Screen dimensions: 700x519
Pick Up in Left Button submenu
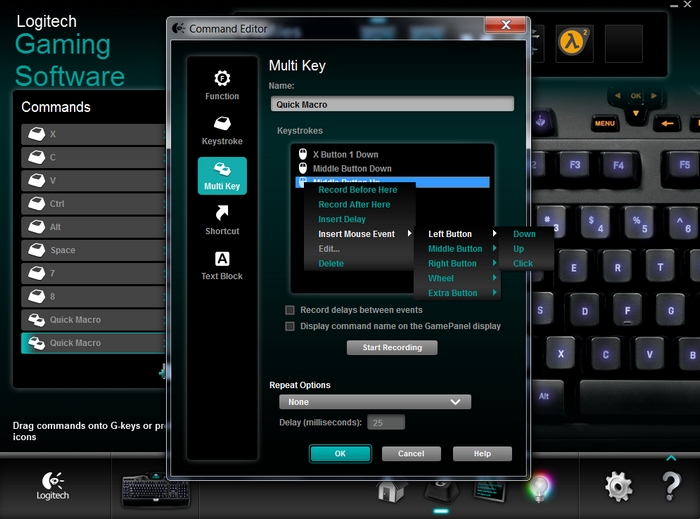518,249
